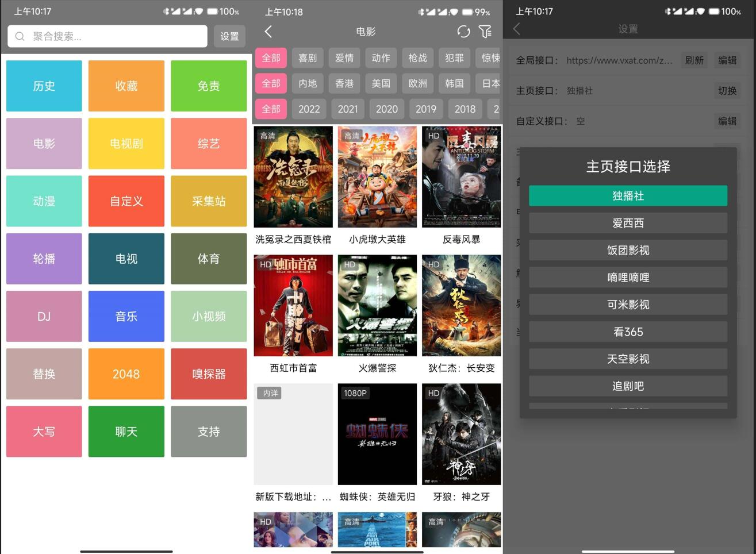
Task: Select 欧洲 region filter
Action: click(417, 83)
